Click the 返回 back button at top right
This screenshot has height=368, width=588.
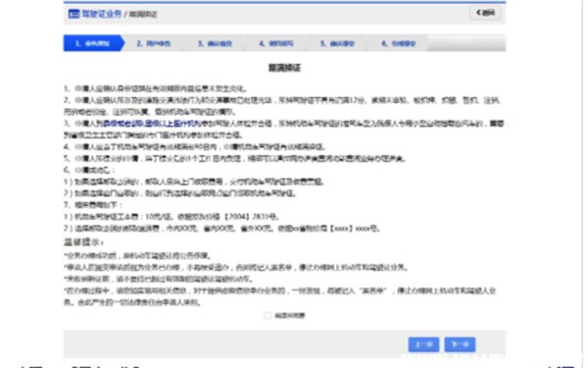click(x=486, y=13)
